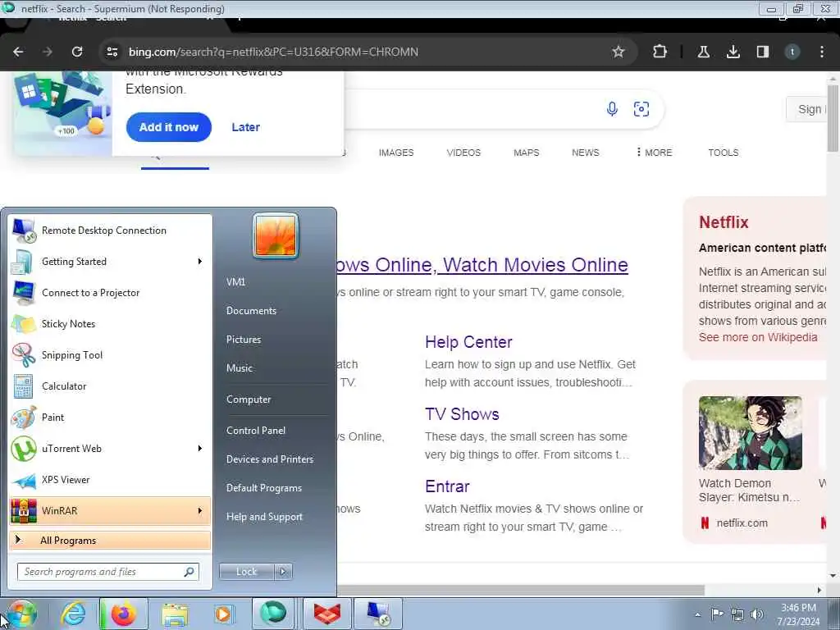Switch to NEWS search tab

[585, 153]
